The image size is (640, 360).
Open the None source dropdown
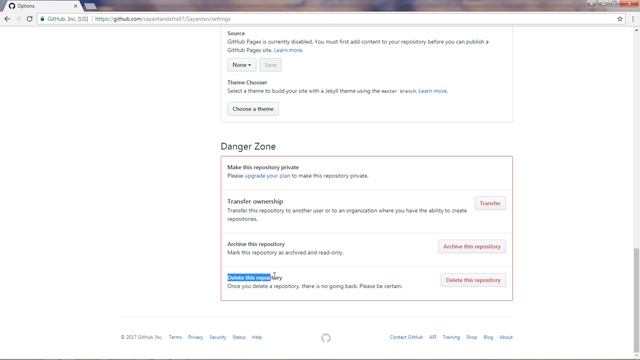click(242, 65)
